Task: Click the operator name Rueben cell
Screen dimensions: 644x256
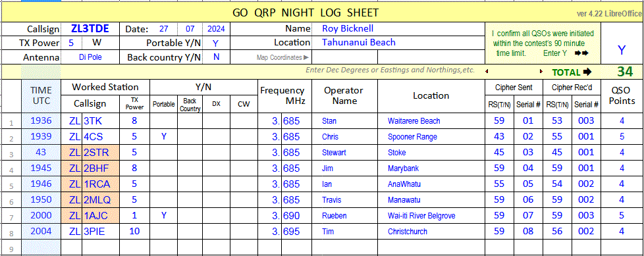Action: [344, 215]
